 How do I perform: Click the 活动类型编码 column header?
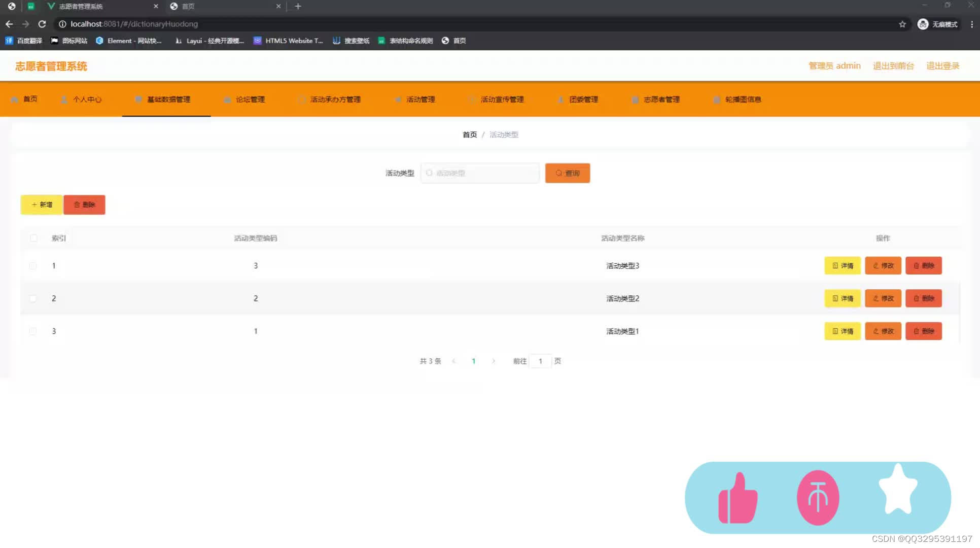coord(255,238)
